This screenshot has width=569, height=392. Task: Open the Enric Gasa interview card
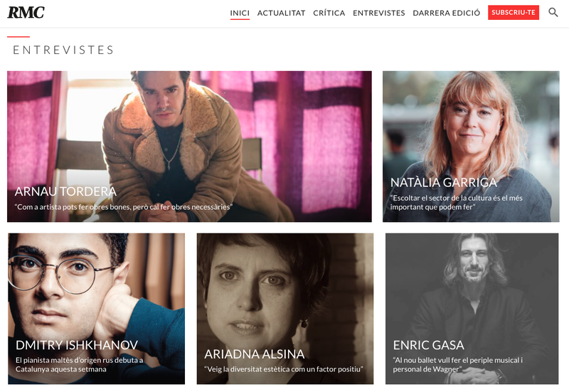pos(472,309)
